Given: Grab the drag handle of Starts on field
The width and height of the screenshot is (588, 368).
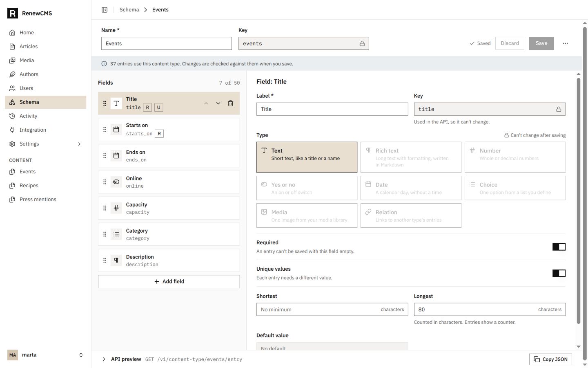Looking at the screenshot, I should pos(105,130).
